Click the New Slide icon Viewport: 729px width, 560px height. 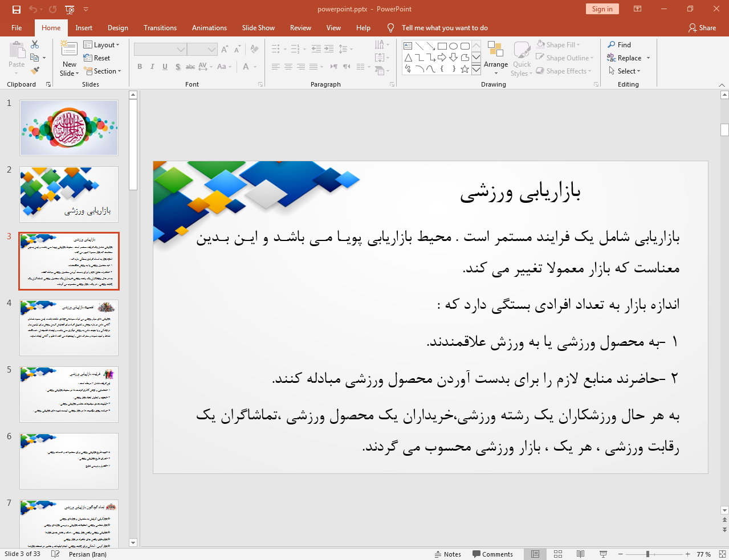(x=70, y=49)
